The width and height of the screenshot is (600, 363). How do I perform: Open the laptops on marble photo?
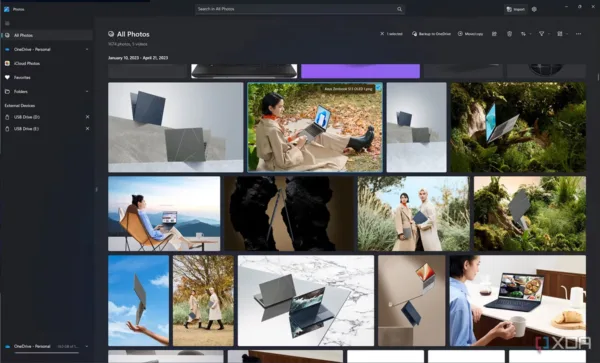(x=306, y=301)
